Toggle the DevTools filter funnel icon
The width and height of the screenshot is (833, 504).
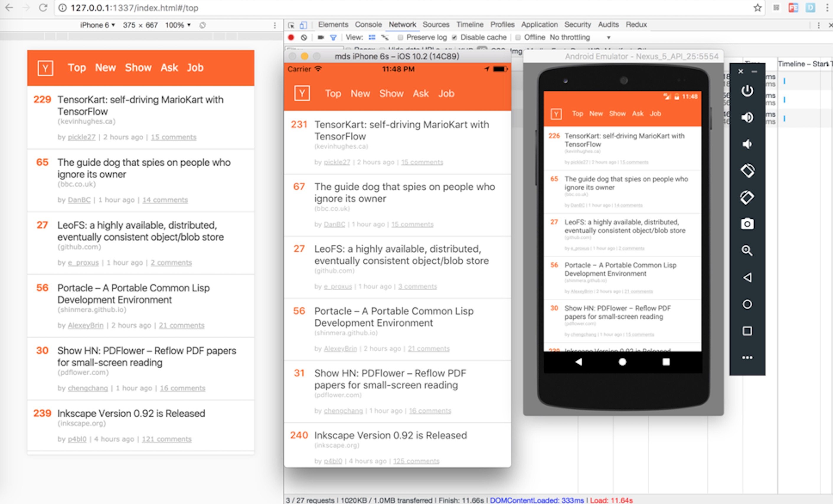tap(333, 37)
